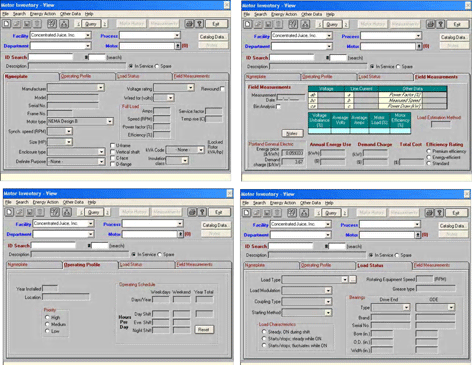The image size is (472, 365).
Task: Click the Help question icon in bottom-left window
Action: click(202, 212)
